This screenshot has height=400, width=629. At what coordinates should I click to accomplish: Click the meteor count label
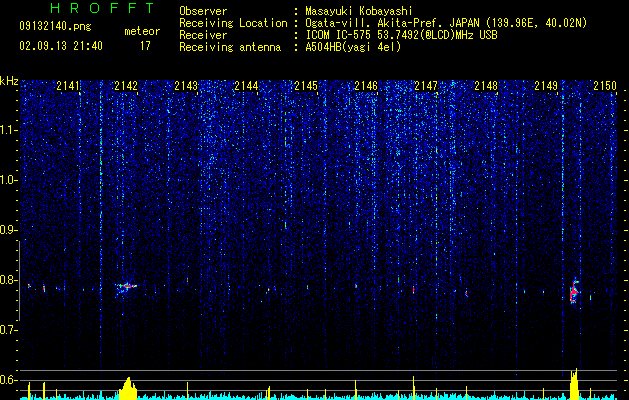142,31
